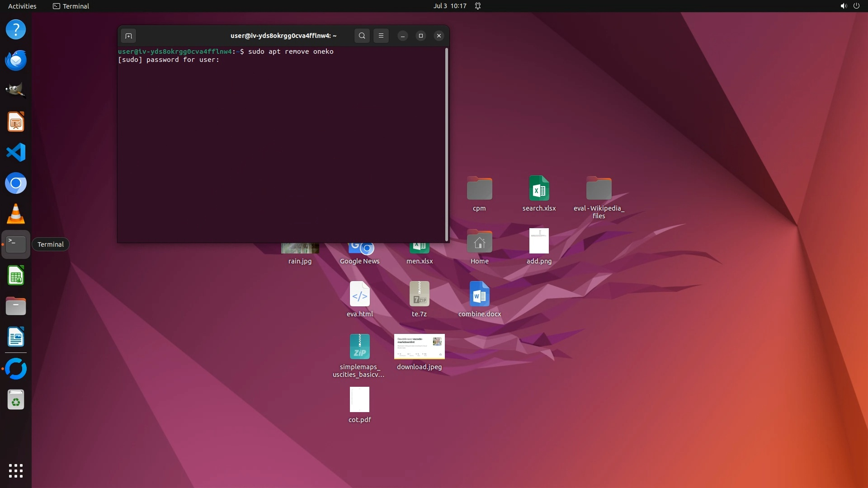Open the date and time calendar
868x488 pixels.
[x=449, y=6]
